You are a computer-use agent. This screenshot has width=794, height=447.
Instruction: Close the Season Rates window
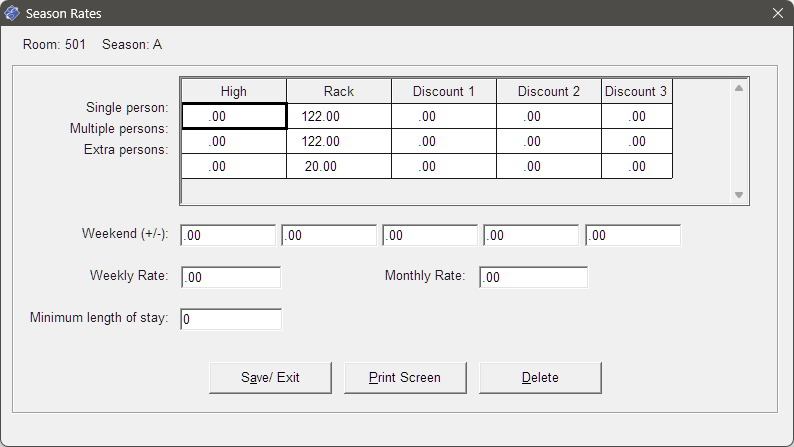click(x=778, y=13)
